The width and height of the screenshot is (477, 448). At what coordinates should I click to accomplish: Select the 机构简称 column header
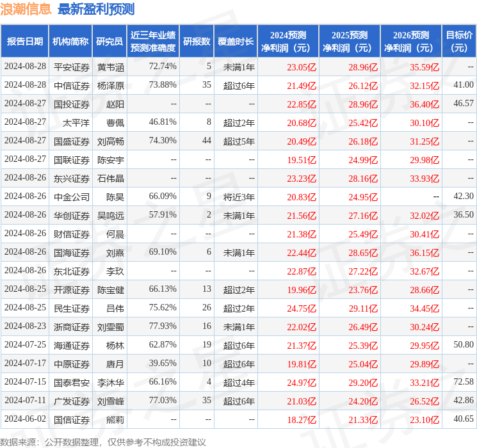pos(70,42)
